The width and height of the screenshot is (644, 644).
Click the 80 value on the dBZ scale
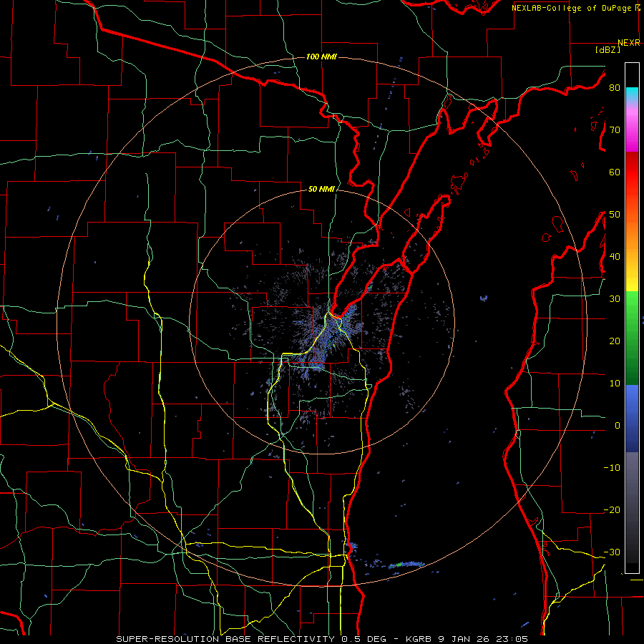point(615,87)
